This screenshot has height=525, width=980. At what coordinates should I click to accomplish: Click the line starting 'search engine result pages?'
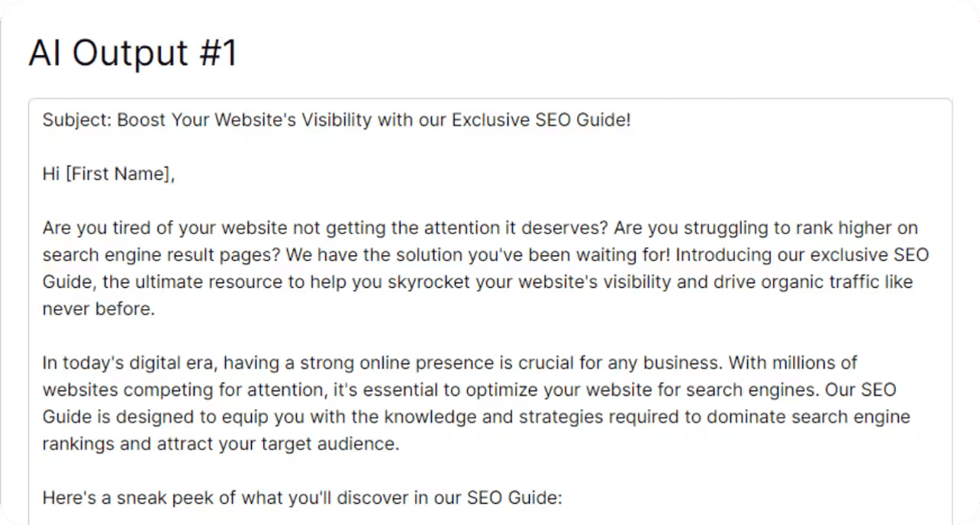pyautogui.click(x=485, y=255)
